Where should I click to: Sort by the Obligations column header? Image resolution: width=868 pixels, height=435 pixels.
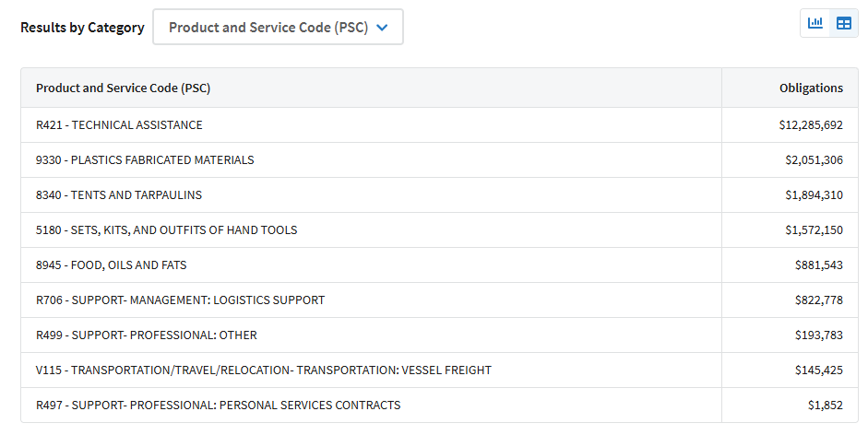[811, 88]
